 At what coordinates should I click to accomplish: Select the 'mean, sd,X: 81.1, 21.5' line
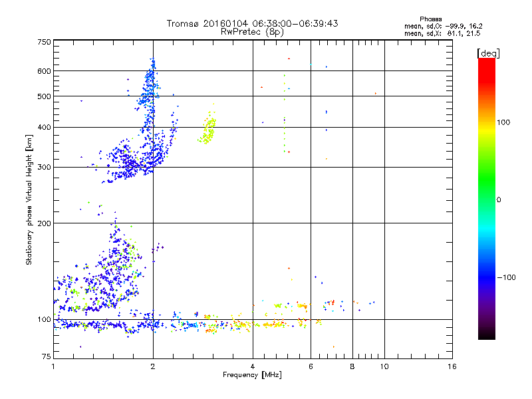[x=442, y=33]
